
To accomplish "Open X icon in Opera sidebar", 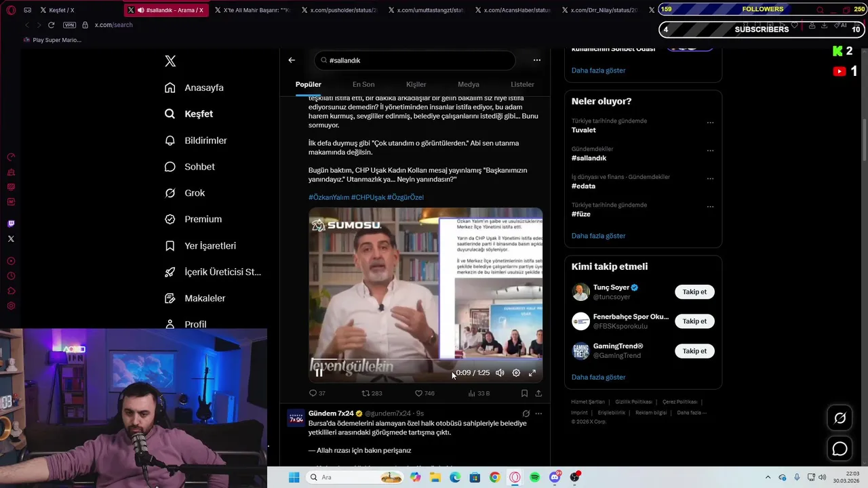I will (11, 239).
